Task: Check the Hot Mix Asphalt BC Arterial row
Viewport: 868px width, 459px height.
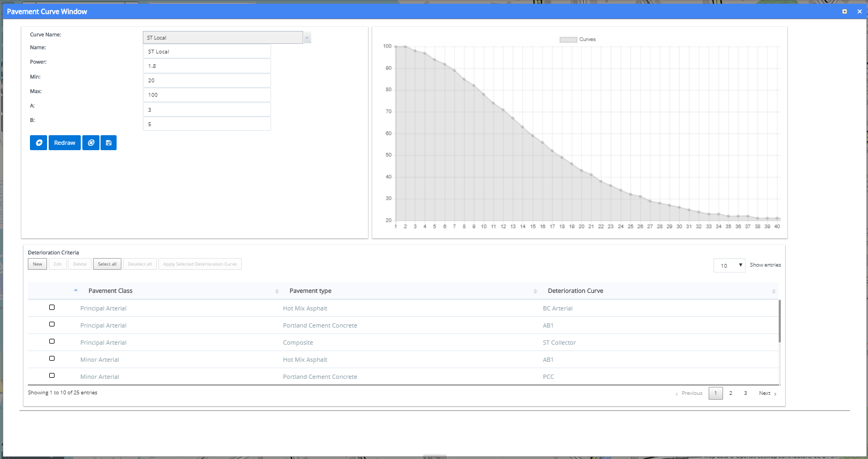Action: pyautogui.click(x=52, y=307)
